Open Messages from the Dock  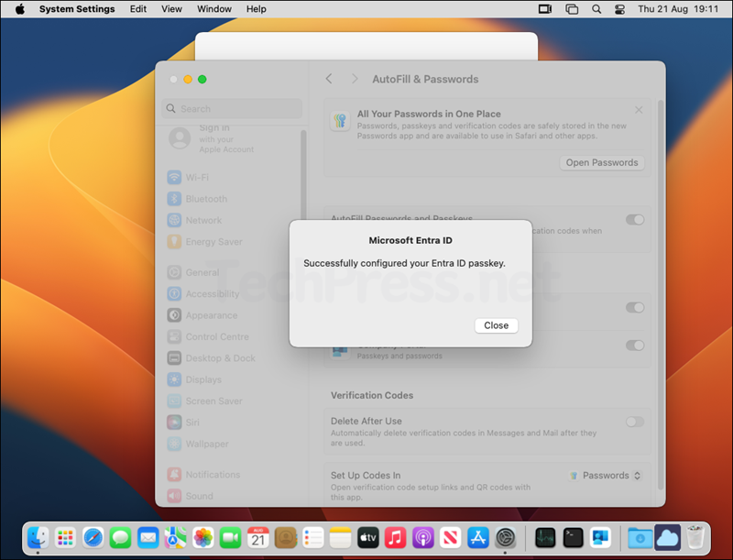pos(120,538)
